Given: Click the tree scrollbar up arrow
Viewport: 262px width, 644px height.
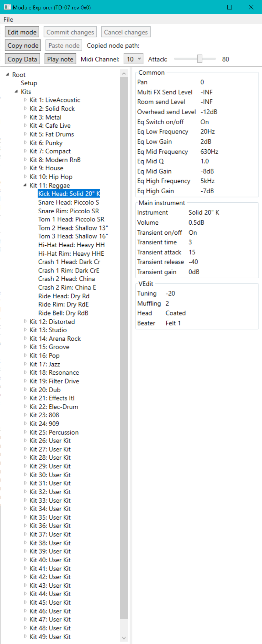Looking at the screenshot, I should (124, 73).
